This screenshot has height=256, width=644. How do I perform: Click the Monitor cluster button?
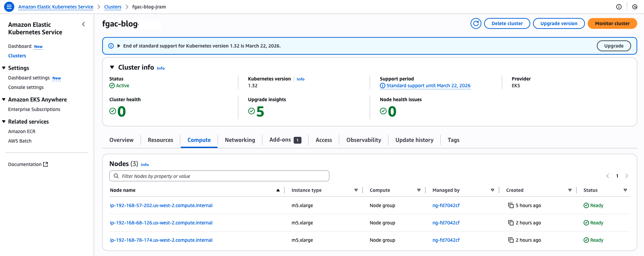pyautogui.click(x=612, y=23)
